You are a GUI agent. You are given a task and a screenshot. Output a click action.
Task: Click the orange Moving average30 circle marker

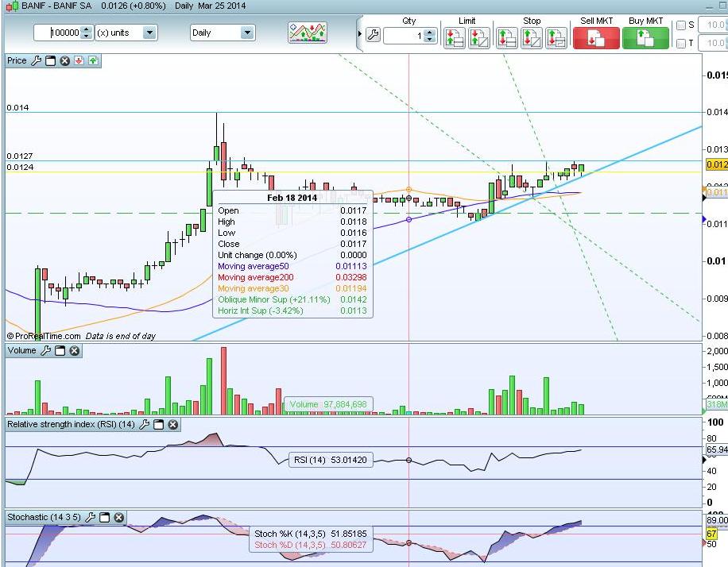[x=409, y=189]
